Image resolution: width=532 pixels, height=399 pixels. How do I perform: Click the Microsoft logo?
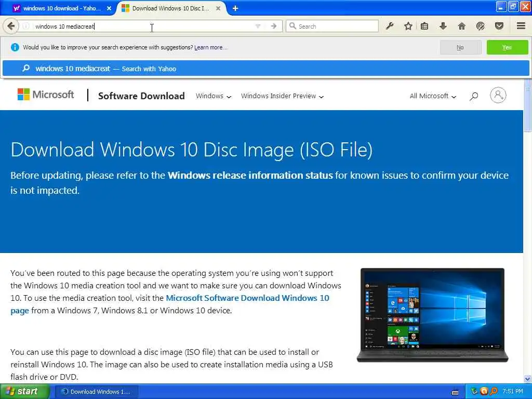coord(46,95)
